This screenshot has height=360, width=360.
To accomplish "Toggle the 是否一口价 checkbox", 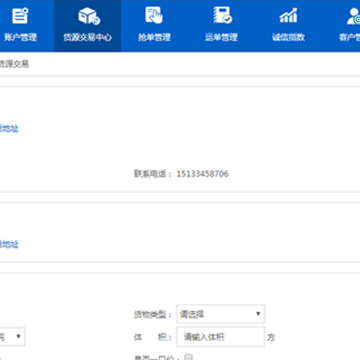I will click(189, 357).
